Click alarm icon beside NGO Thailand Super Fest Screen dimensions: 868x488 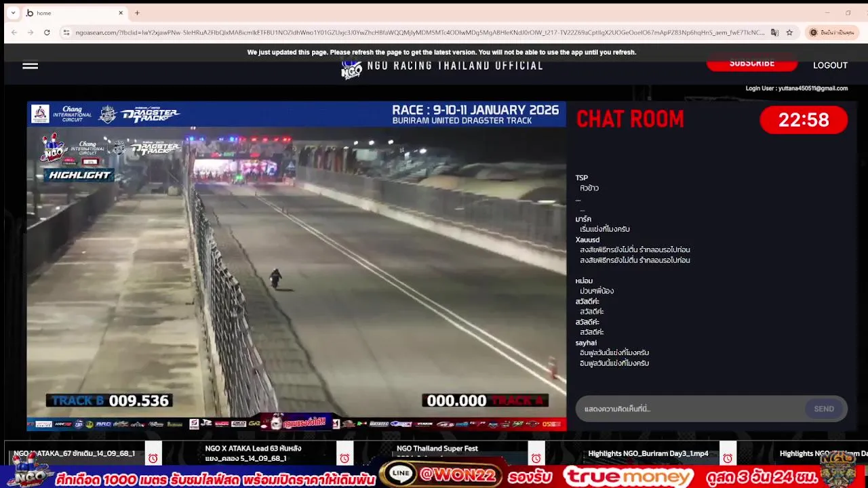536,459
